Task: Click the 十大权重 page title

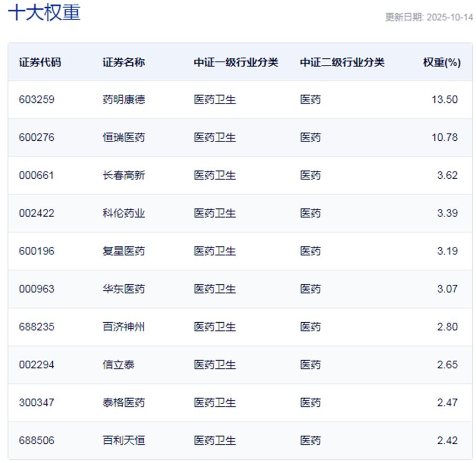Action: 44,13
